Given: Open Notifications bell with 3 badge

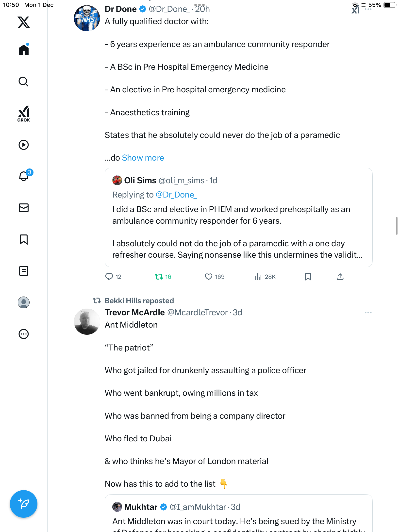Looking at the screenshot, I should [24, 176].
